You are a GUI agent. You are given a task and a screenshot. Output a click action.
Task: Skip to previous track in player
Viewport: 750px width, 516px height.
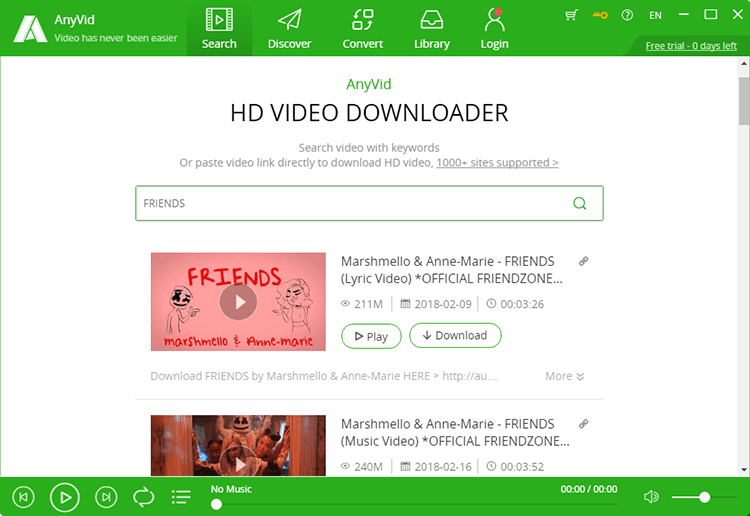[x=23, y=497]
